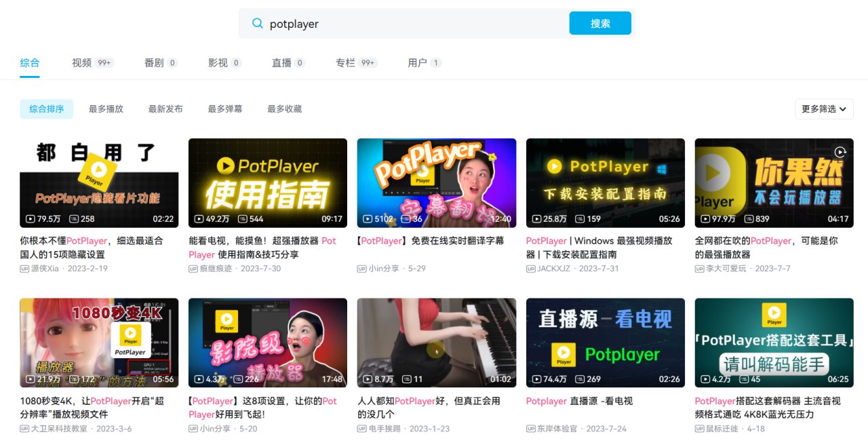Open title 免费在线实时翻译字幕
Screen dimensions: 868x447
431,241
